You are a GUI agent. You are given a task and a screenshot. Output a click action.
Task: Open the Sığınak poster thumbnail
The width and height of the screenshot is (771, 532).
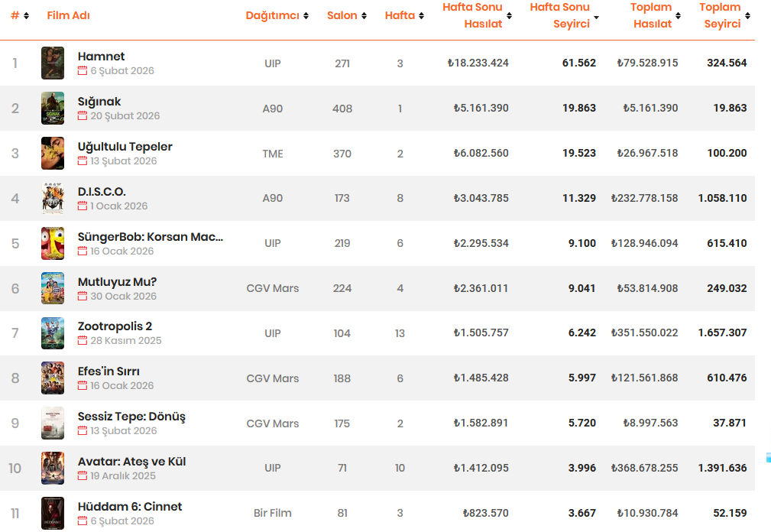(53, 109)
